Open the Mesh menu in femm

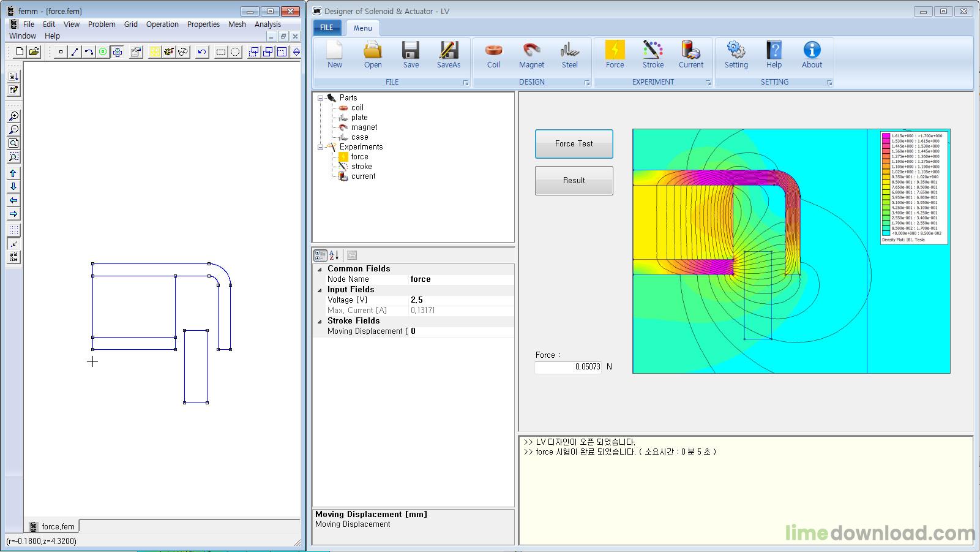(237, 25)
